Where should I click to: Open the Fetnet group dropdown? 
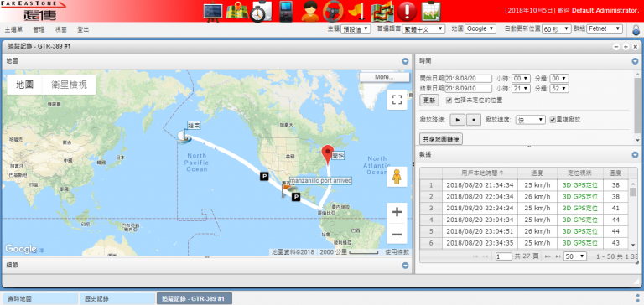pyautogui.click(x=605, y=28)
